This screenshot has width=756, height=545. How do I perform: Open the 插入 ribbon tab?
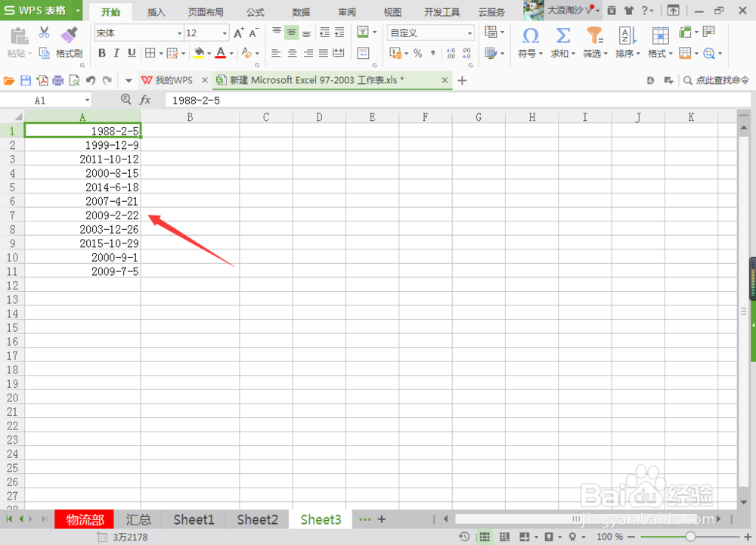tap(156, 12)
